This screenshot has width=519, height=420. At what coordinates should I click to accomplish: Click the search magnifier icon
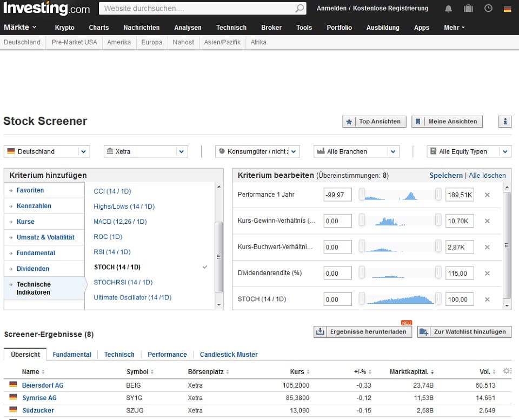(x=300, y=9)
